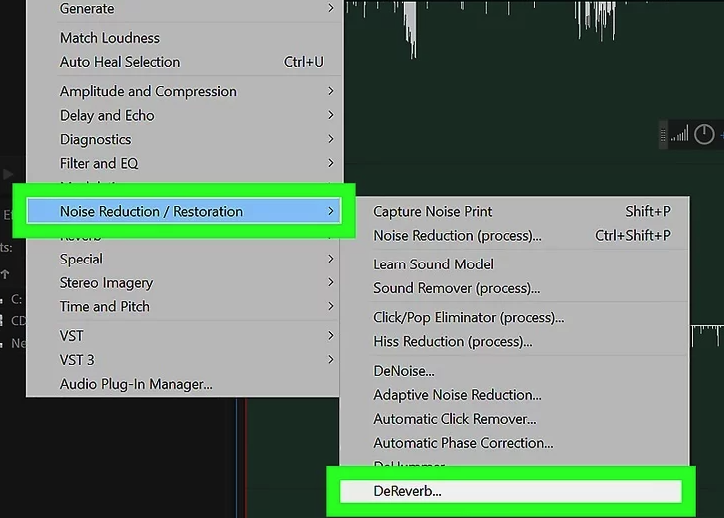724x518 pixels.
Task: Select Match Loudness
Action: tap(110, 38)
